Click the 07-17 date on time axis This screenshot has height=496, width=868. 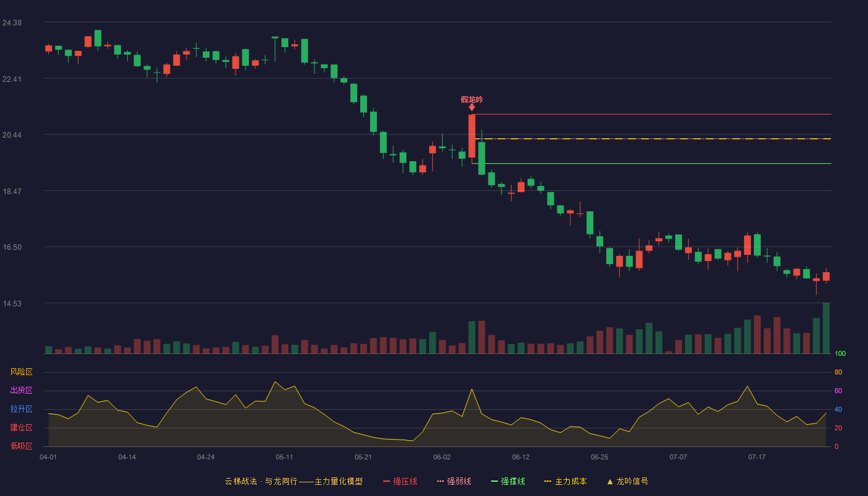pyautogui.click(x=757, y=457)
